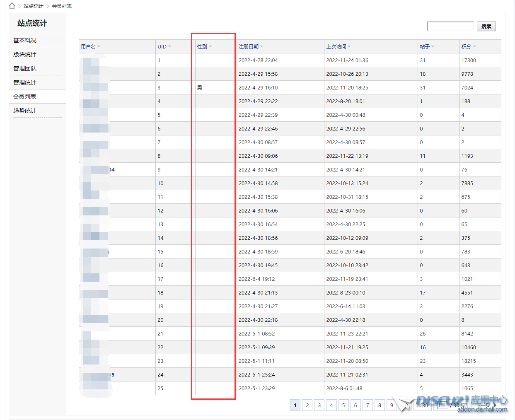The width and height of the screenshot is (515, 420).
Task: Open 趋势统计 sidebar item
Action: pos(25,111)
